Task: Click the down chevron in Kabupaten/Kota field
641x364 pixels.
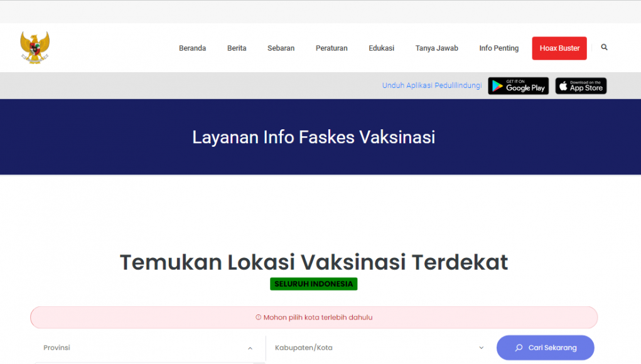Action: coord(482,348)
